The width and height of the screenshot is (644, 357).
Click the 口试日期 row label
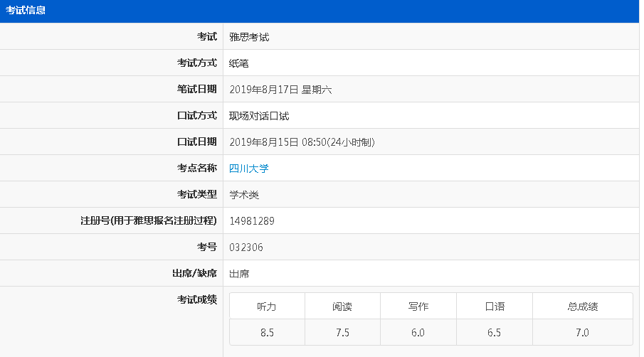click(196, 142)
